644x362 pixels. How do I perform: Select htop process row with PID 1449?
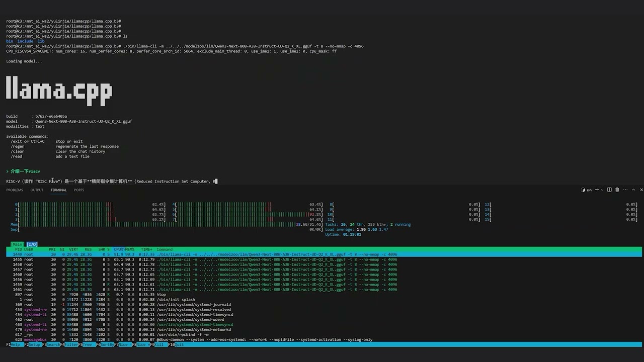(x=324, y=254)
